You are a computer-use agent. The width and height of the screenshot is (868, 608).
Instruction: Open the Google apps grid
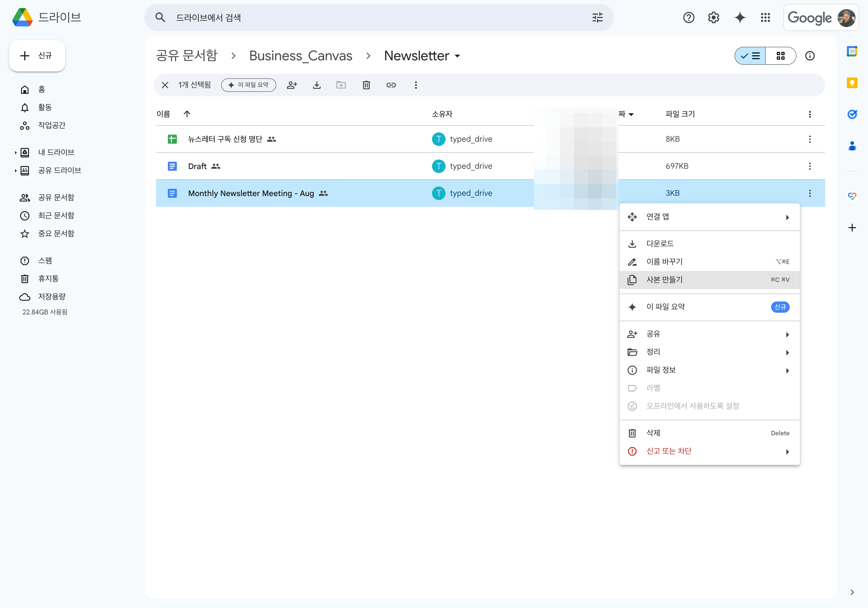[x=765, y=17]
